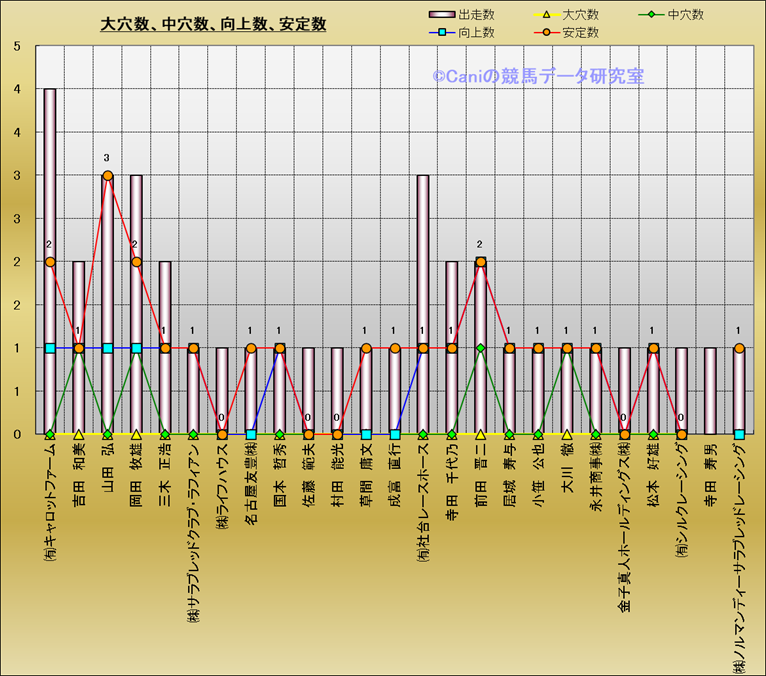Click green 中穴数 diamond above 前田 晋二
Image resolution: width=766 pixels, height=676 pixels.
(480, 348)
